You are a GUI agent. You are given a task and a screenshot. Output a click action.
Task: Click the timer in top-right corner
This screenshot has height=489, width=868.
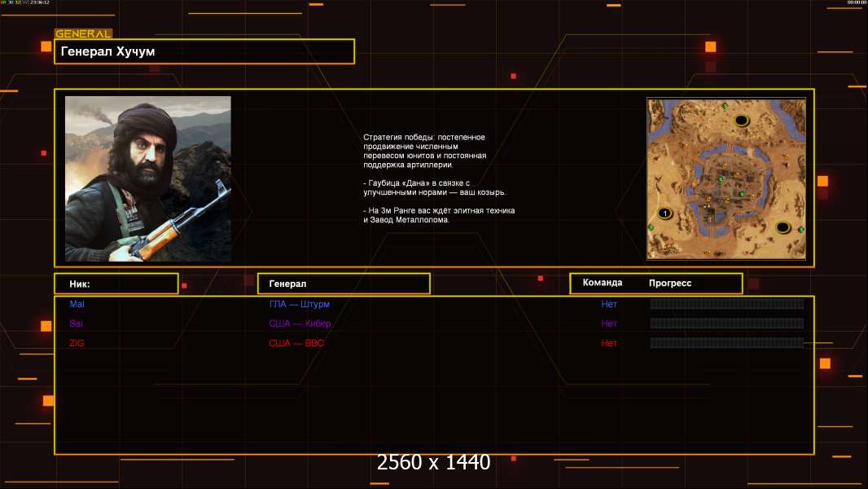tap(857, 3)
